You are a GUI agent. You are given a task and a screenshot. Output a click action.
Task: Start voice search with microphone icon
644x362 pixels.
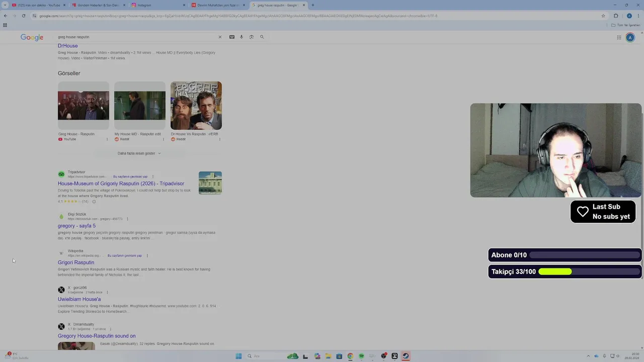click(x=242, y=37)
